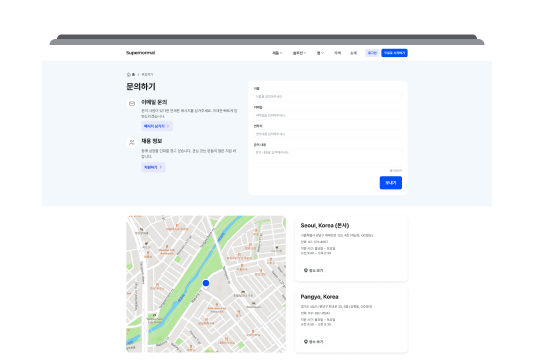Open the fourth header nav item left of 소개
The image size is (534, 360).
tap(337, 53)
